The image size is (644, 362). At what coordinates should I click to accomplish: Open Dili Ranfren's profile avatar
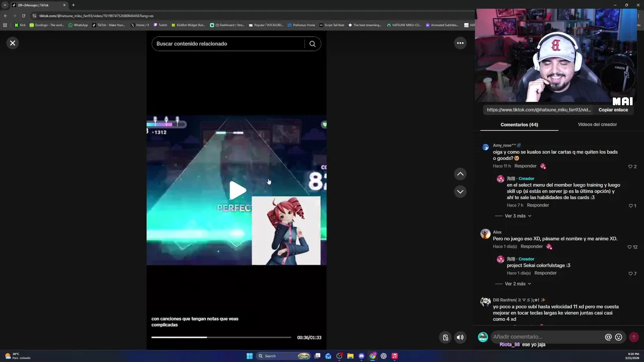coord(486,302)
